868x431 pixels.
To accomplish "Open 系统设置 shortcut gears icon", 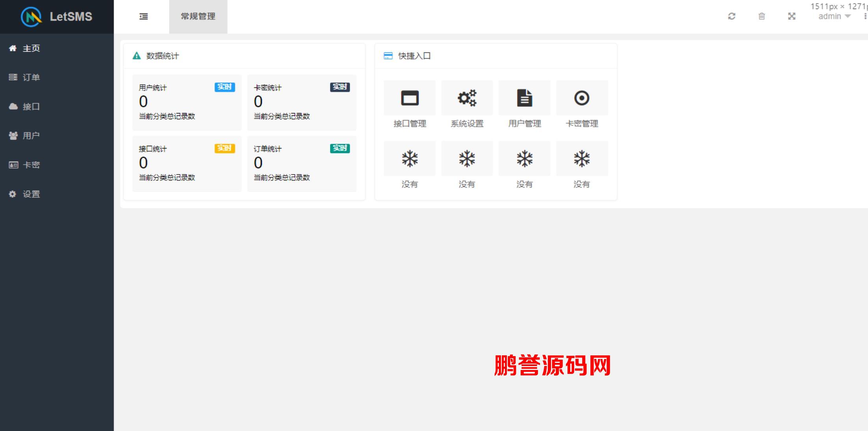I will click(x=467, y=98).
